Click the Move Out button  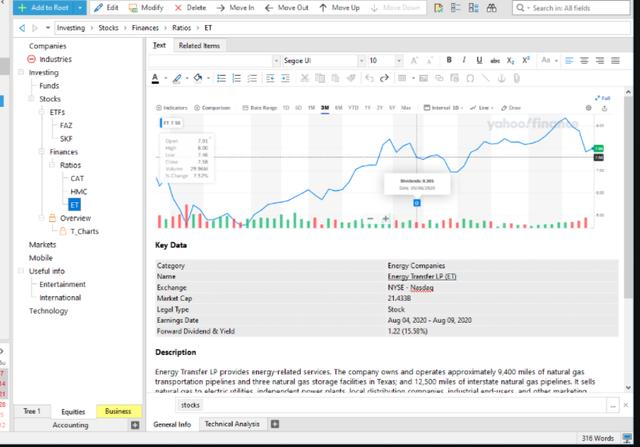(x=287, y=8)
